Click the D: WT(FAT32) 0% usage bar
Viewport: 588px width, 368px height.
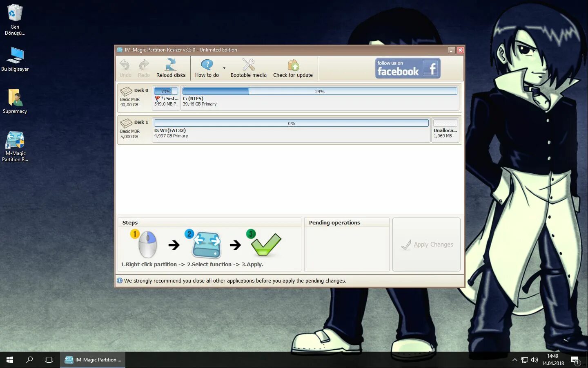pos(291,123)
